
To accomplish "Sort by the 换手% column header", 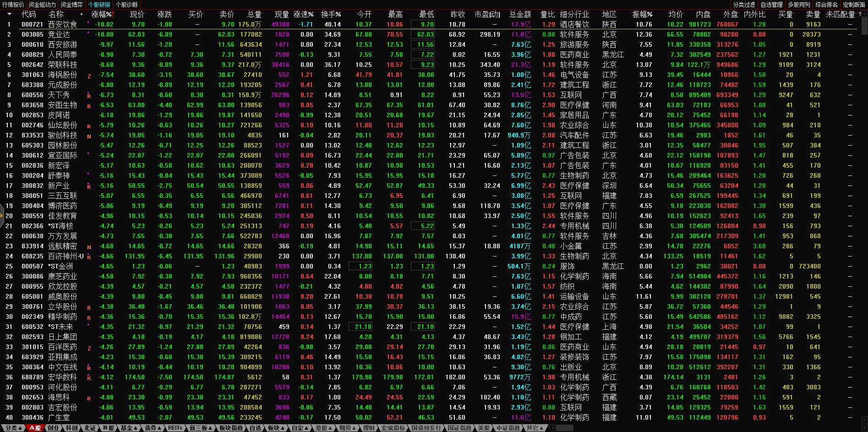I will 331,15.
